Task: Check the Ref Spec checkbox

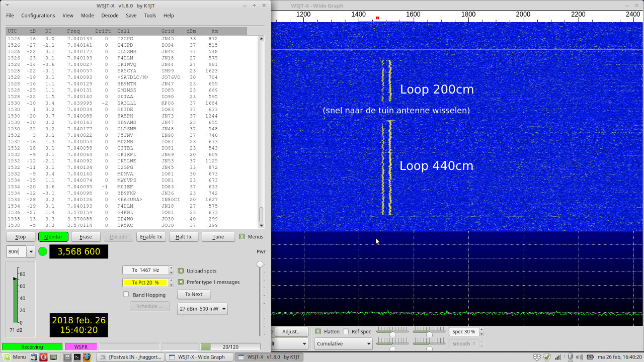Action: [346, 332]
